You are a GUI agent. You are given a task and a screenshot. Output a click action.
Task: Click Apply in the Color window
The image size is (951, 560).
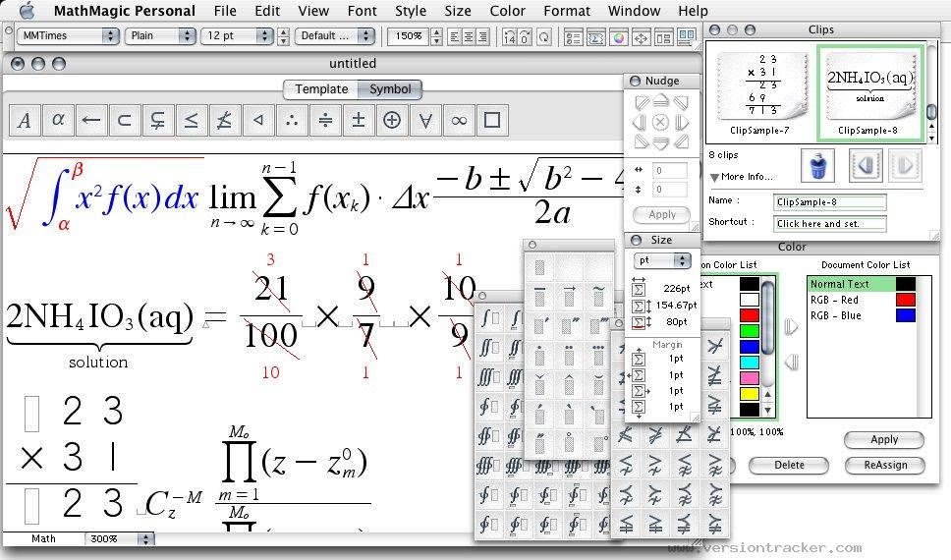883,439
